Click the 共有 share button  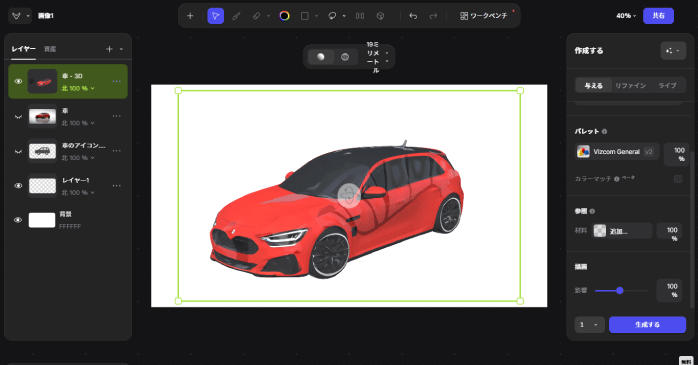(658, 16)
